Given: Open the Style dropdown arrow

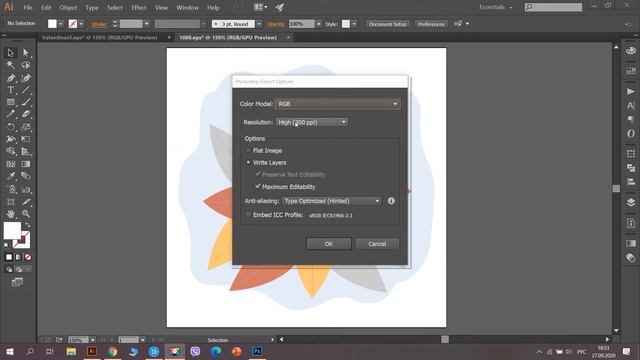Looking at the screenshot, I should [354, 24].
